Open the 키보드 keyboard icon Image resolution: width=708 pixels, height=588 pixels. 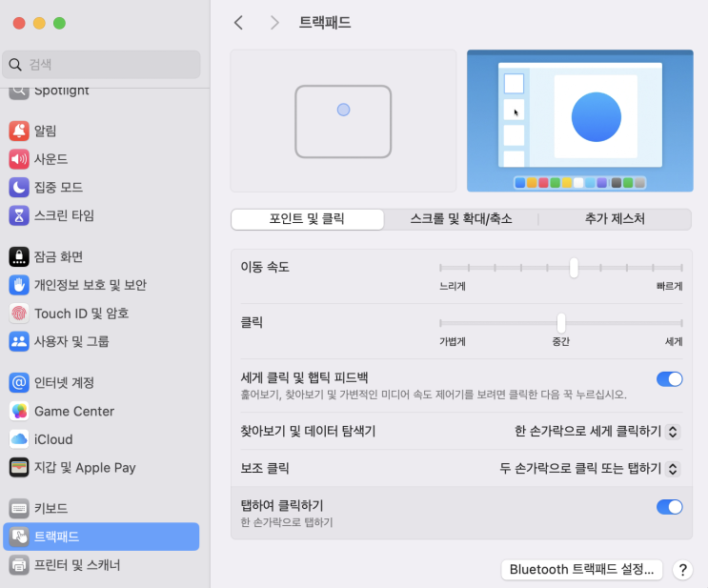pyautogui.click(x=19, y=509)
